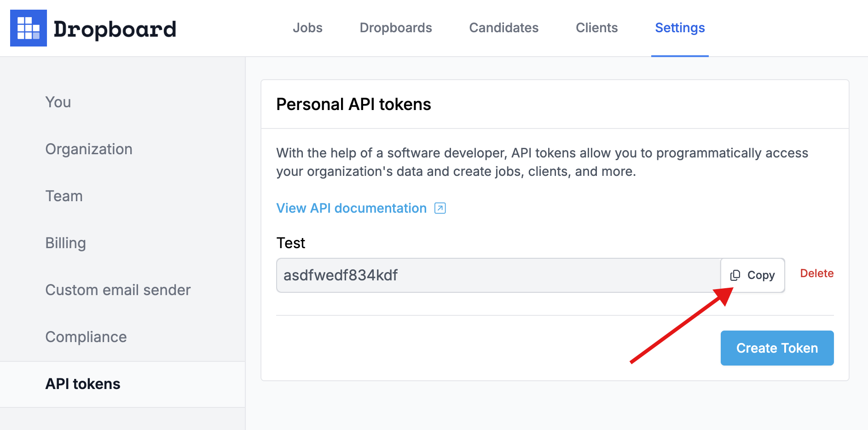
Task: Open Organization settings in sidebar
Action: 89,149
